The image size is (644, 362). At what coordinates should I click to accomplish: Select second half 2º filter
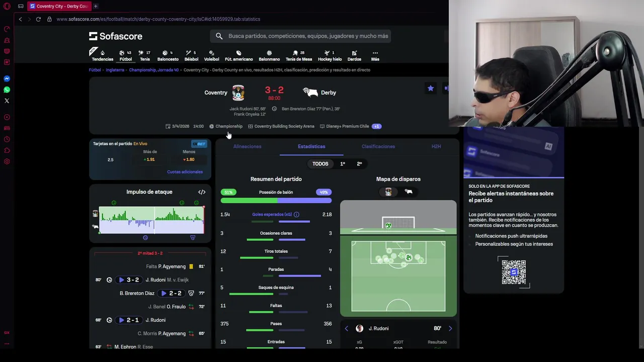[359, 164]
